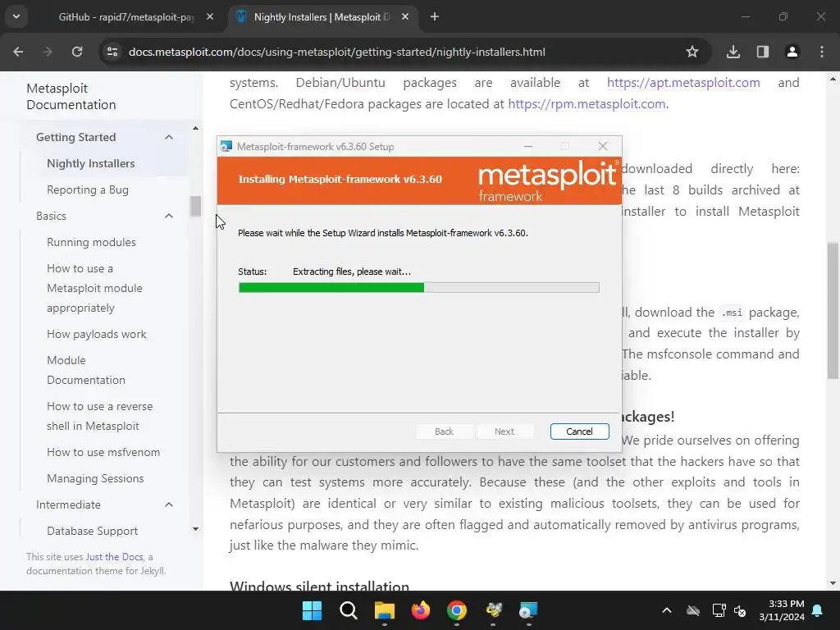Image resolution: width=840 pixels, height=630 pixels.
Task: Open the Windows Start menu
Action: [312, 610]
